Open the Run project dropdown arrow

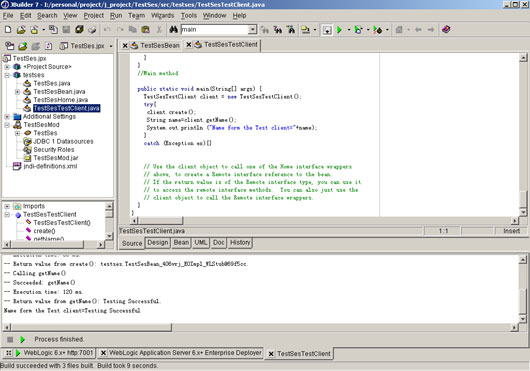click(349, 30)
